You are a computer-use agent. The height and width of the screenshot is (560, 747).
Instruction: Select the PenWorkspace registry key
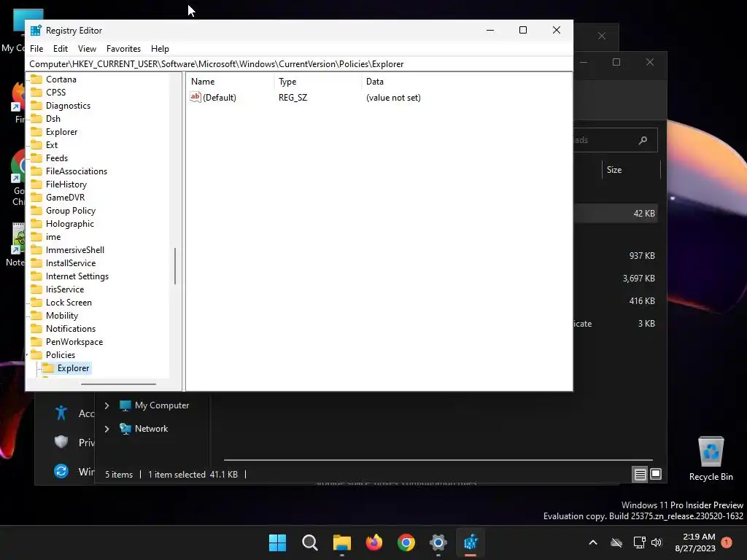click(74, 342)
